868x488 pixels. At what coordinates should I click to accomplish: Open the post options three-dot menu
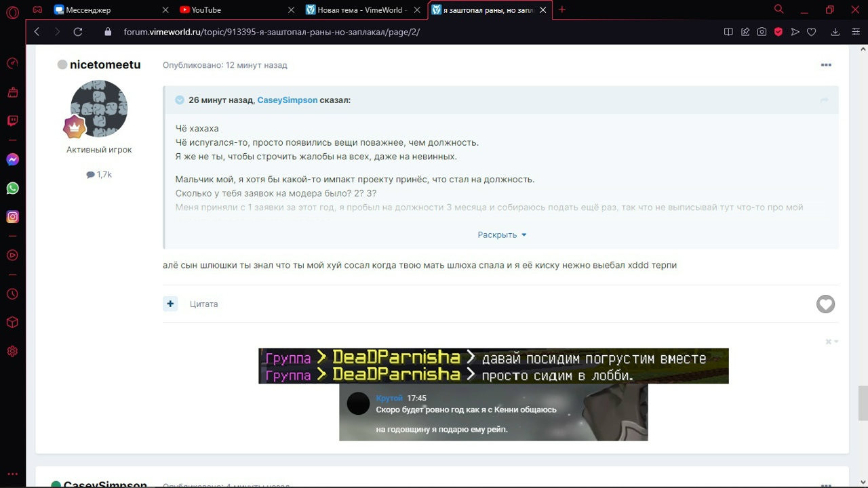[x=826, y=65]
